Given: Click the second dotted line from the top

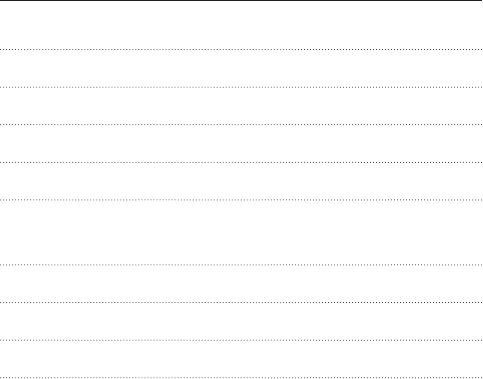Looking at the screenshot, I should [241, 87].
